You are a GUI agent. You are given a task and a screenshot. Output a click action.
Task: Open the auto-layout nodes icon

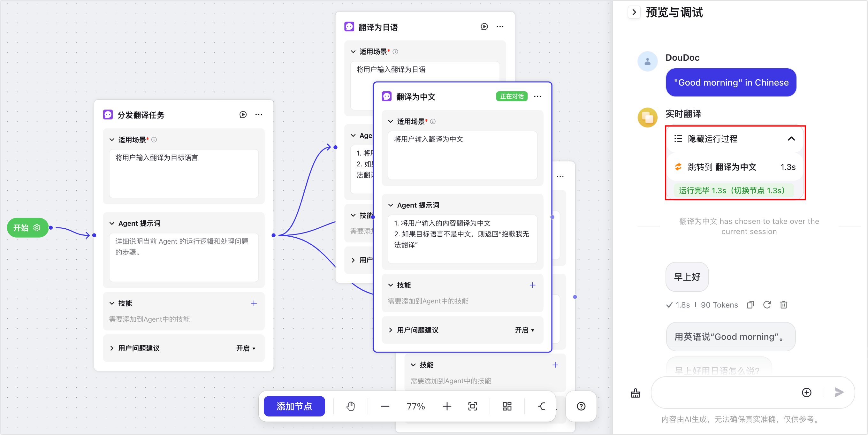tap(507, 406)
